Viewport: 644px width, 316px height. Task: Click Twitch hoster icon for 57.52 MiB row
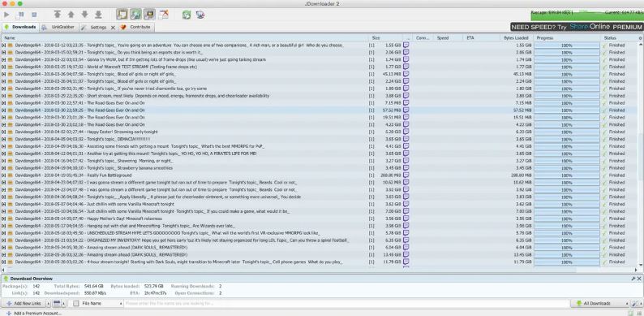406,110
